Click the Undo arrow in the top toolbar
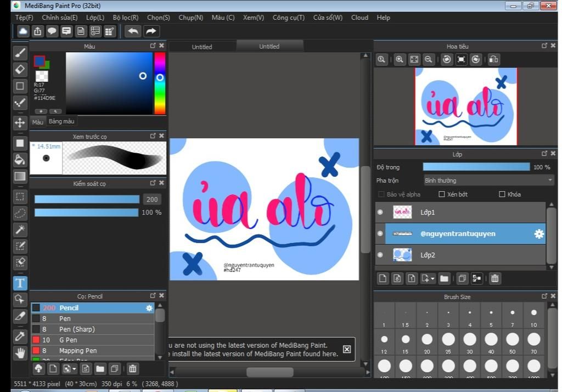 click(x=133, y=31)
